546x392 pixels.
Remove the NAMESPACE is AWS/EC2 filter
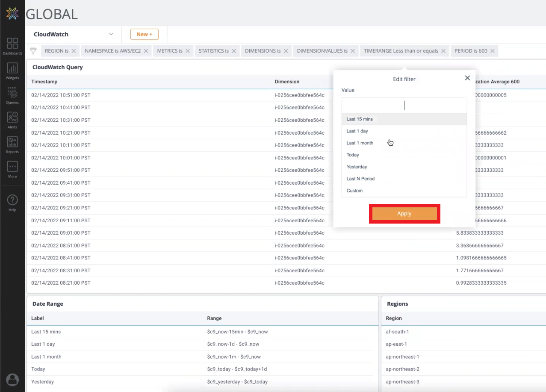point(146,51)
